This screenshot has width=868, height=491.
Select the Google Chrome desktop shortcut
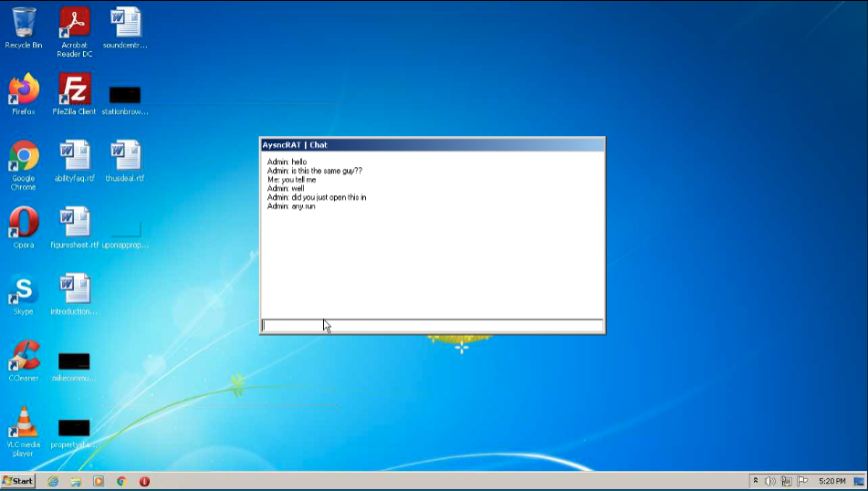pos(23,165)
